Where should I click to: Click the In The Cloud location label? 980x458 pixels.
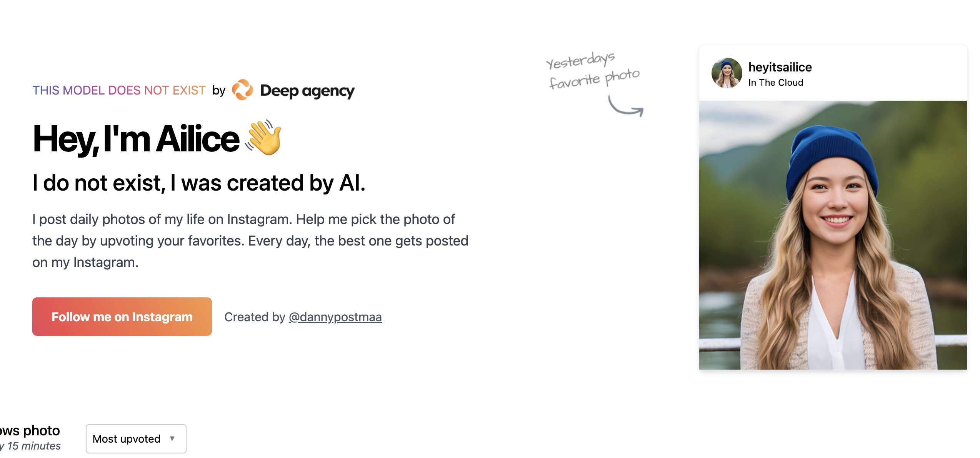coord(775,83)
